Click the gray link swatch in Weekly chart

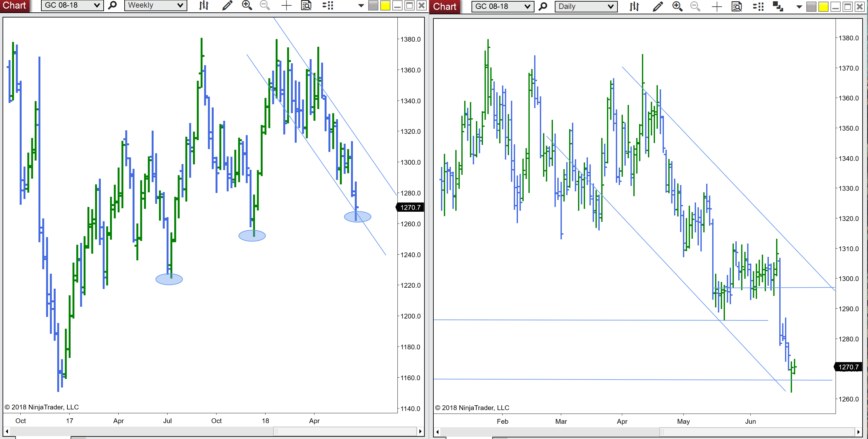(373, 6)
